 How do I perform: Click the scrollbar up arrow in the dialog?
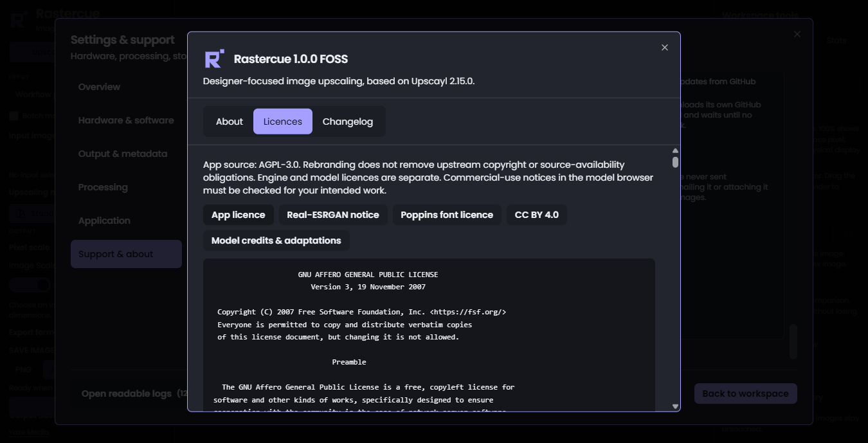pos(675,150)
